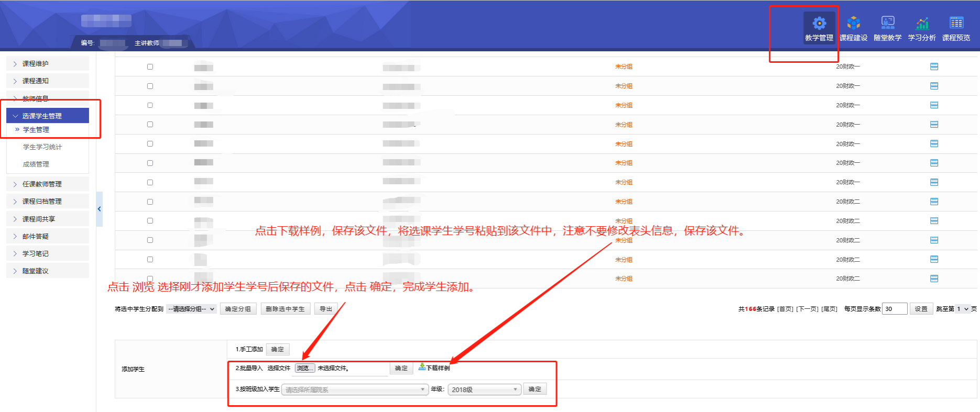The height and width of the screenshot is (412, 980).
Task: Expand the 课程维护 sidebar section
Action: click(48, 63)
